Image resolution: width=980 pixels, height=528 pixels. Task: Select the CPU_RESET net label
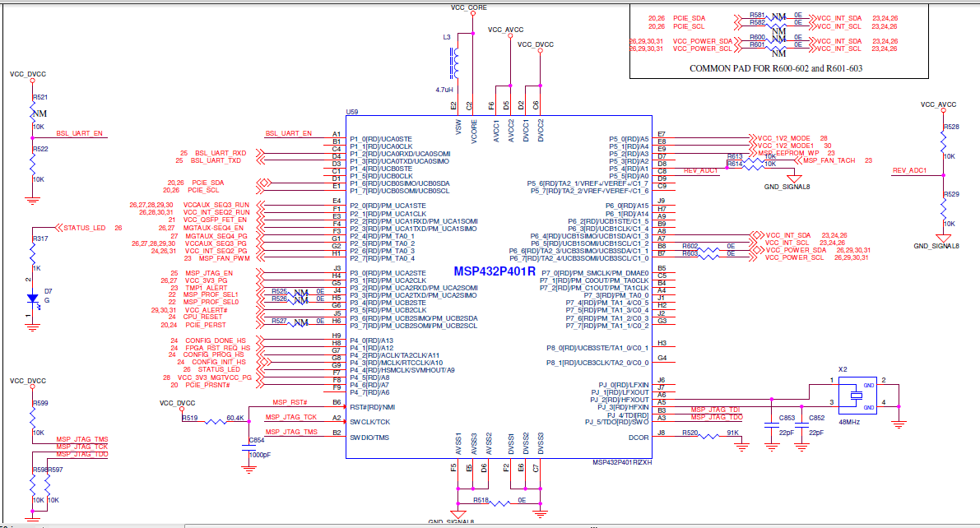click(203, 317)
